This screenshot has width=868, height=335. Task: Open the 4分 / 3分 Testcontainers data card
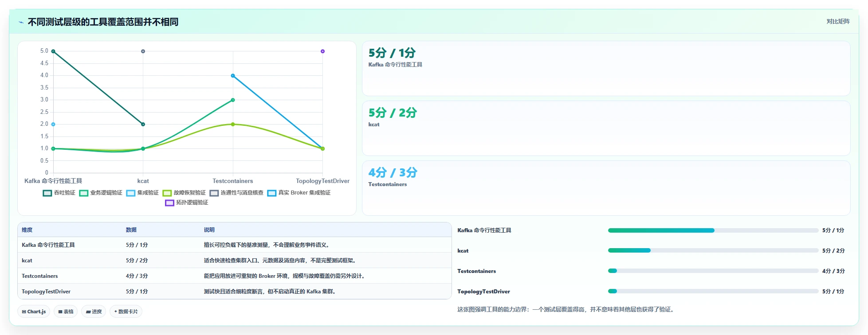click(x=606, y=188)
